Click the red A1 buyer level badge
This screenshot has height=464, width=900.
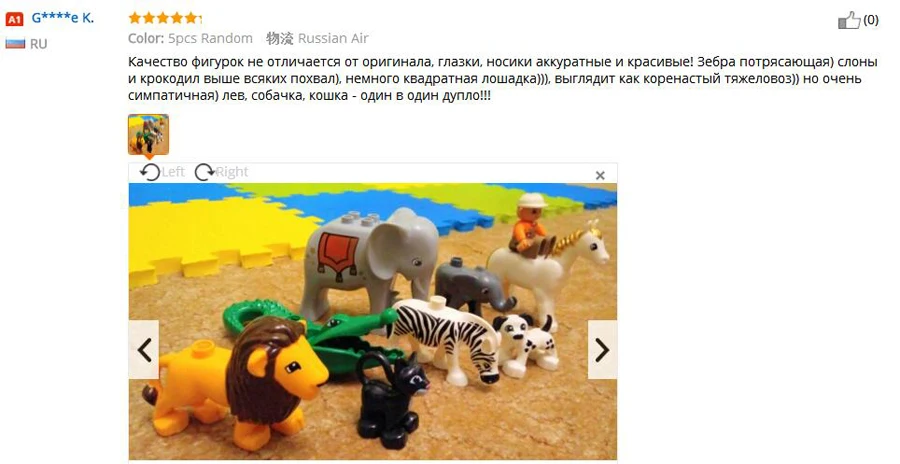14,19
